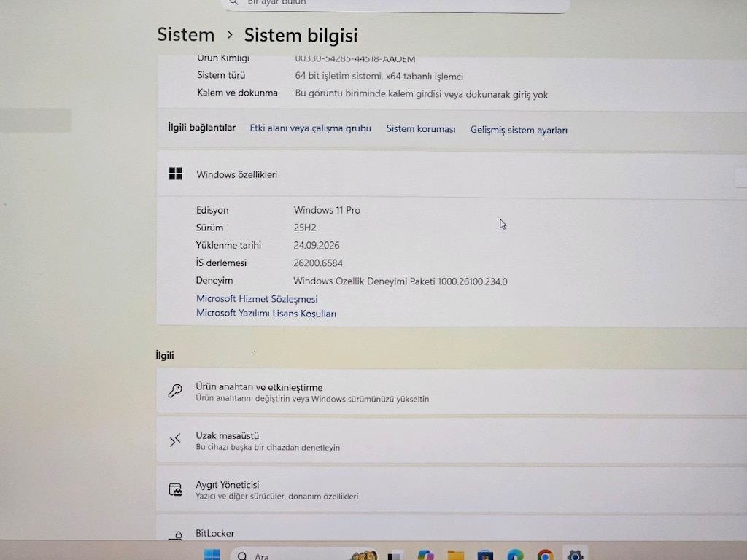Open the Sistem koruması link

coord(421,129)
